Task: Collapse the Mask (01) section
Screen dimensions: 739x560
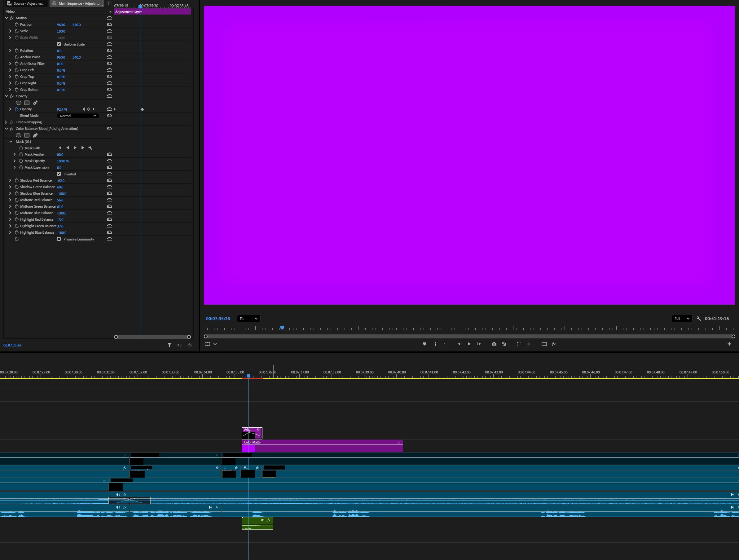Action: (x=11, y=142)
